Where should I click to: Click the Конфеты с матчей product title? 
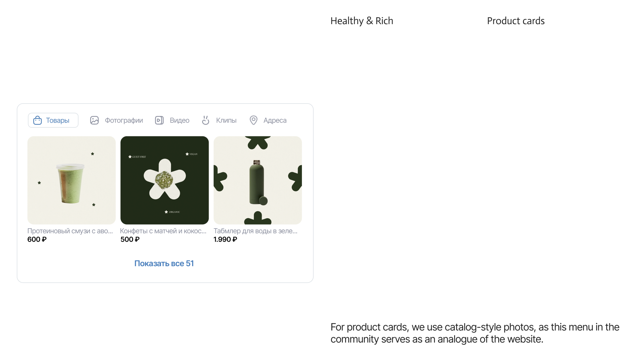pyautogui.click(x=163, y=231)
